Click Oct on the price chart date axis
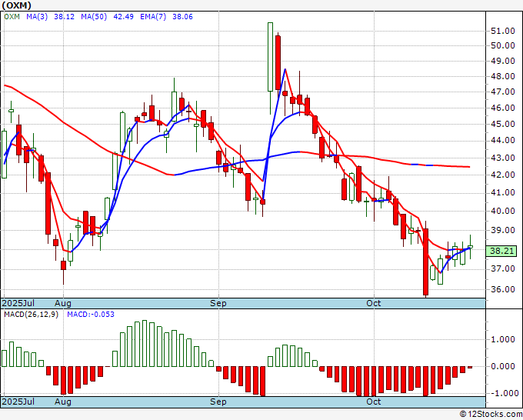This screenshot has width=523, height=420. [374, 303]
